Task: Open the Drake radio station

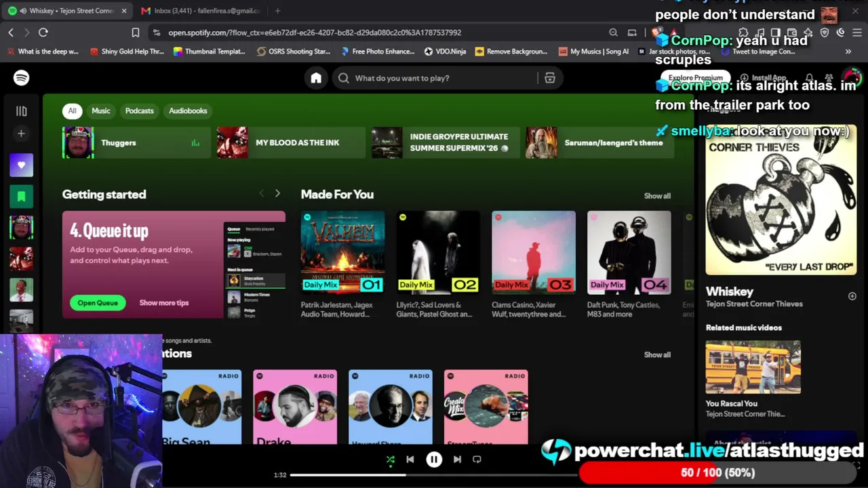Action: pyautogui.click(x=295, y=407)
